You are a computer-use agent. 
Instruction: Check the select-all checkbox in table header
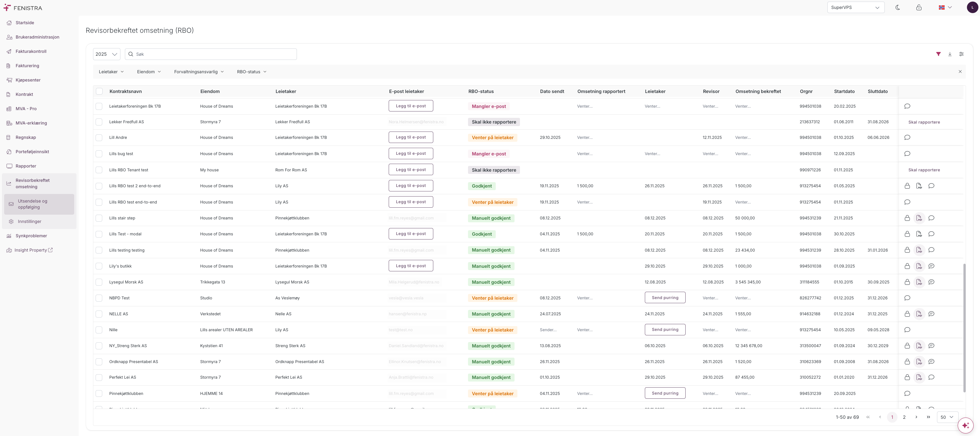coord(99,91)
